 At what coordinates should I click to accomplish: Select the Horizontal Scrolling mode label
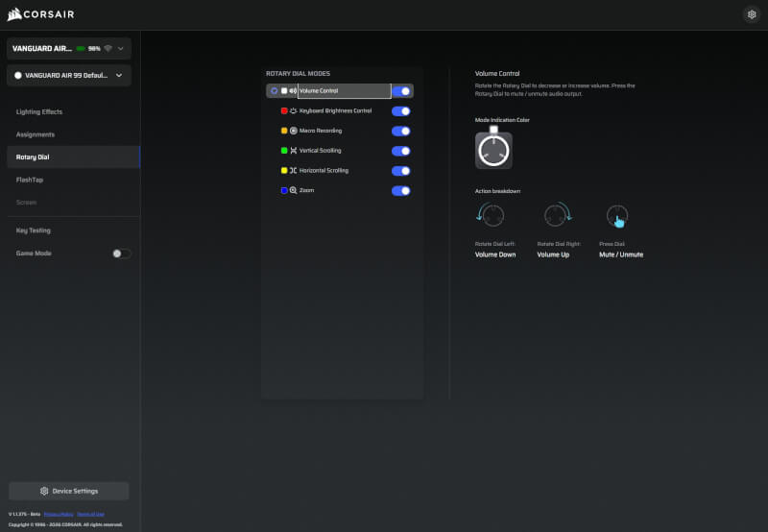324,171
